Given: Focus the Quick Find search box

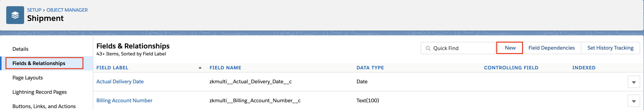Looking at the screenshot, I should [x=458, y=48].
